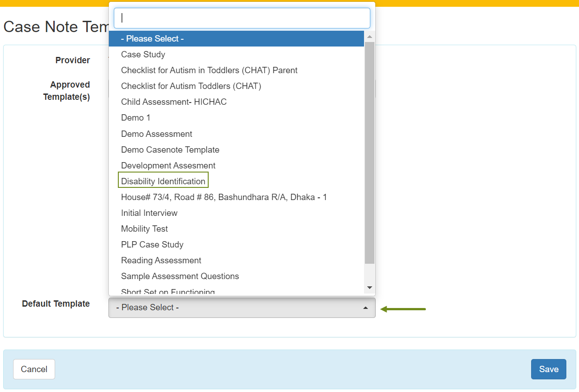Select 'Disability Identification' template
This screenshot has height=392, width=579.
236,182
